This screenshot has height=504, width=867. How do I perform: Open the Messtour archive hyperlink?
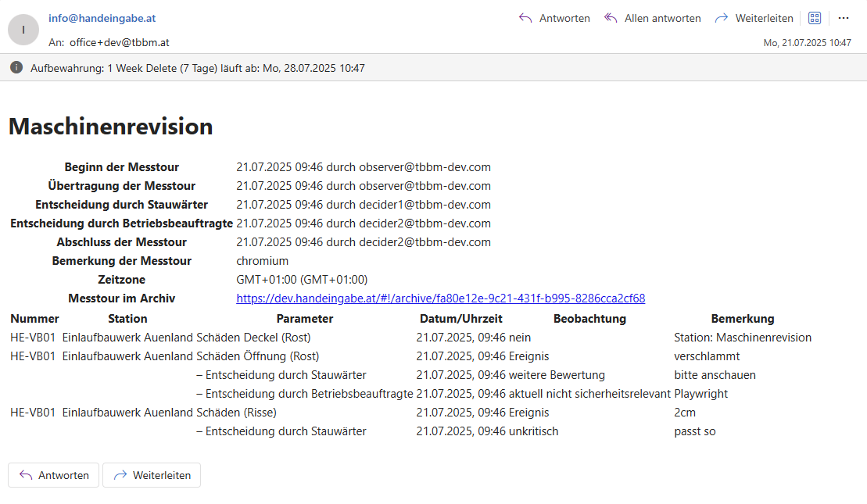[x=441, y=298]
